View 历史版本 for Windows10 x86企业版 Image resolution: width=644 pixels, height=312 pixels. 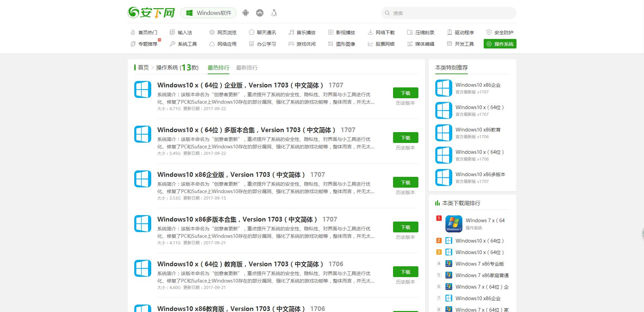406,192
